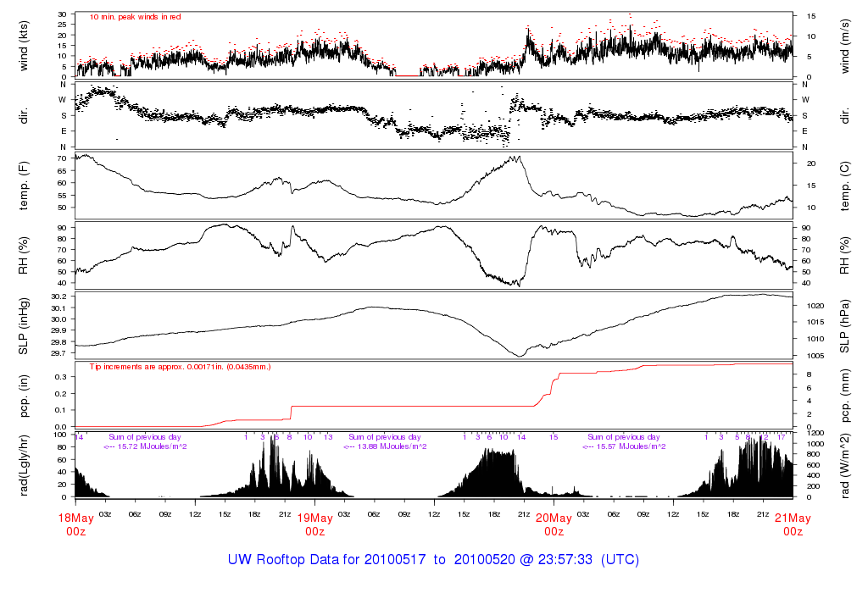Click the 'temp. (F)' axis label

coord(23,186)
